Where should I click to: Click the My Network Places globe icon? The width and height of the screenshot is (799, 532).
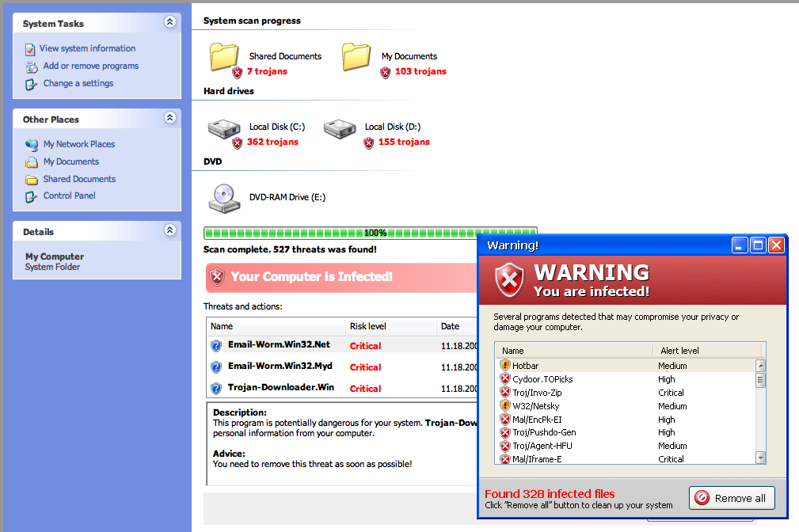click(32, 145)
